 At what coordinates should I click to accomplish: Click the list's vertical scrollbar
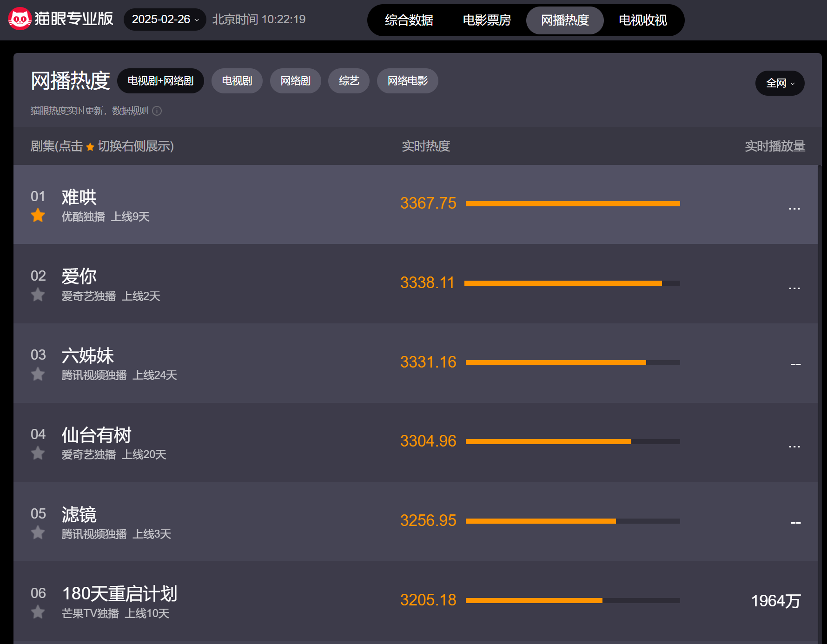[820, 404]
